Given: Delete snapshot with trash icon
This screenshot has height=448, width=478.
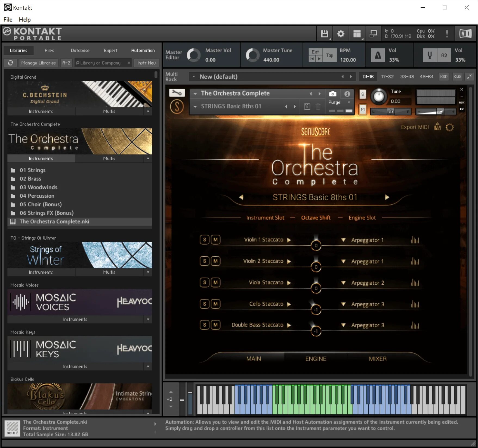Looking at the screenshot, I should [x=318, y=107].
